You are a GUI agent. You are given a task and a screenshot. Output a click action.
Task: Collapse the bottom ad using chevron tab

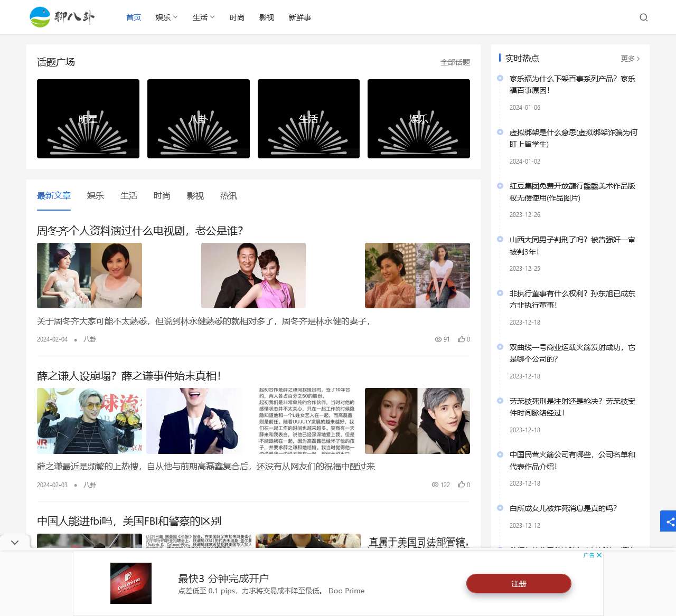(x=15, y=542)
